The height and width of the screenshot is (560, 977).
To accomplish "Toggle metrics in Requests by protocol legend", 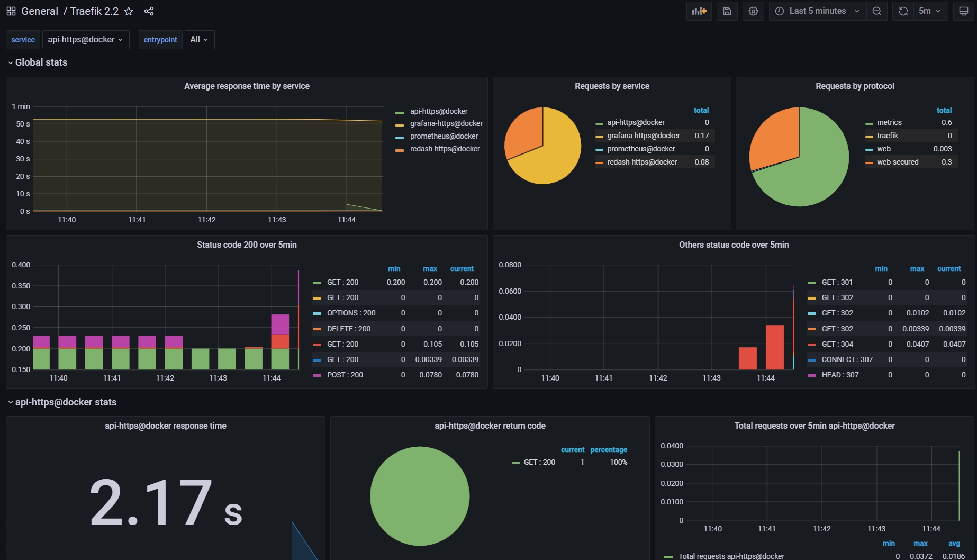I will pos(889,122).
